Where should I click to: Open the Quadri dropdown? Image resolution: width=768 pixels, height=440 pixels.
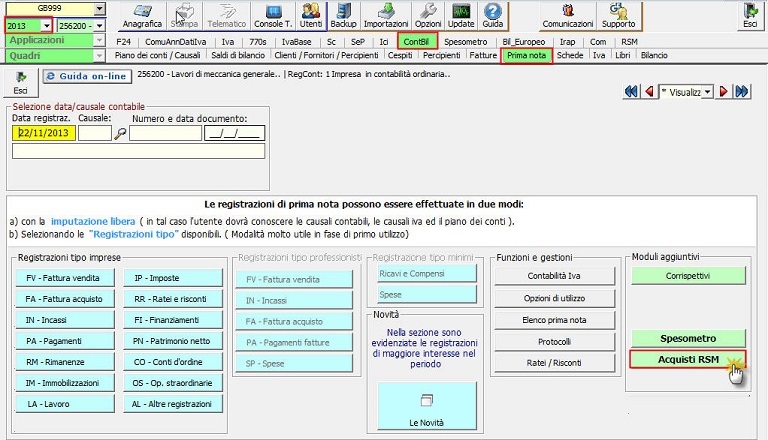(99, 56)
